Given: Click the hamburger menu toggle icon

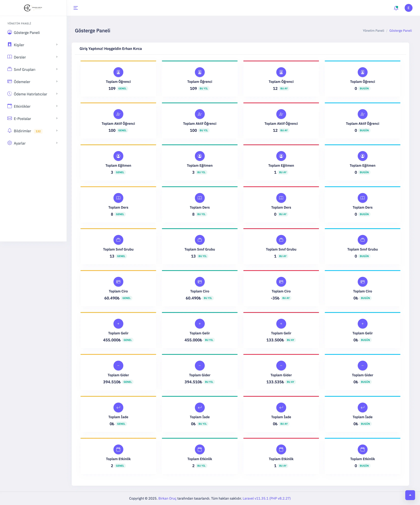Looking at the screenshot, I should [x=75, y=8].
